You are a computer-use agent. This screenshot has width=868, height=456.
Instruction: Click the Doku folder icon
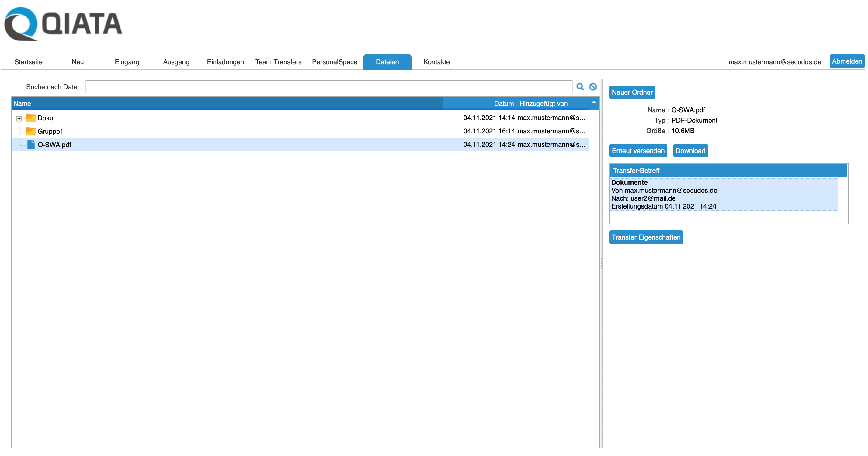(x=31, y=118)
